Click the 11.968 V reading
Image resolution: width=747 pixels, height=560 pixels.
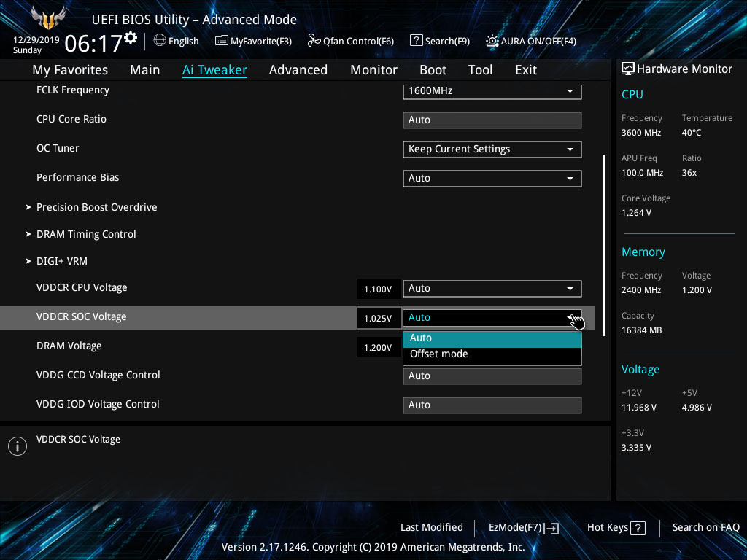click(x=639, y=408)
